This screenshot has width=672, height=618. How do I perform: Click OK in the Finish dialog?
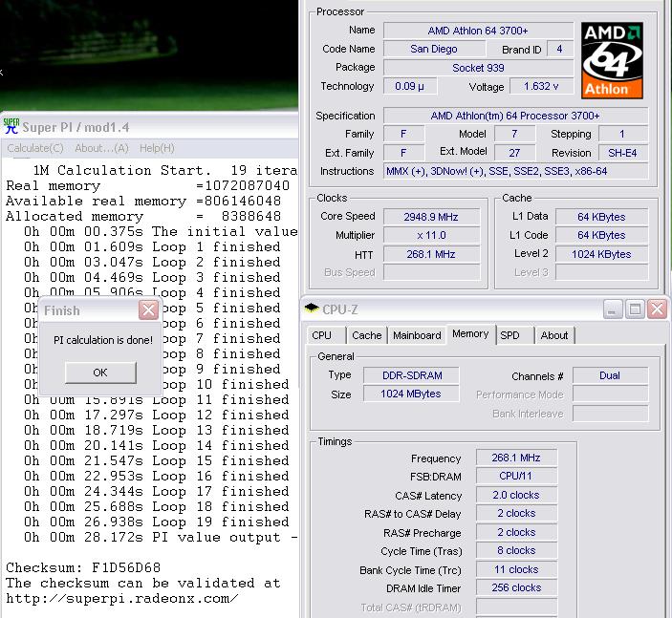click(x=100, y=373)
